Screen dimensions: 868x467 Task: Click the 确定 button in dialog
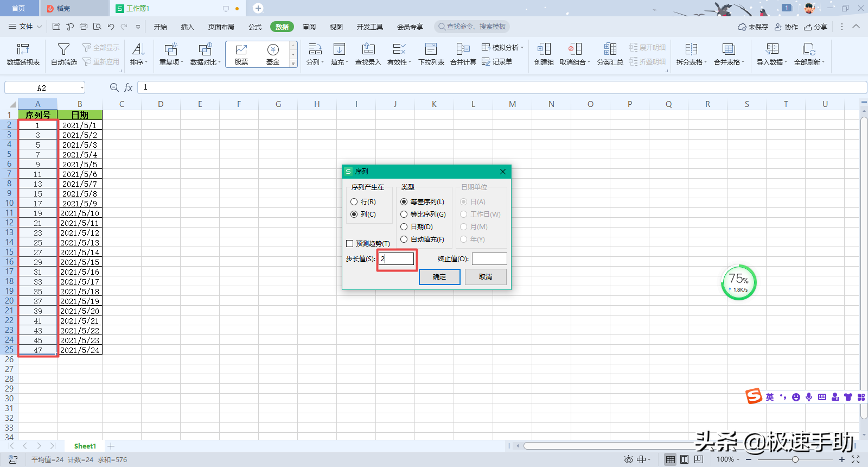(439, 277)
